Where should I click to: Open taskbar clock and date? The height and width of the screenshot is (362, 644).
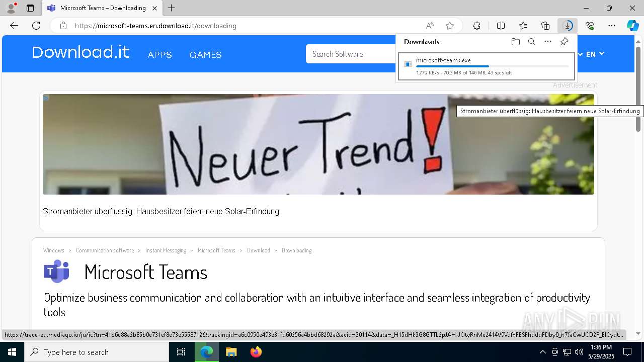[601, 352]
